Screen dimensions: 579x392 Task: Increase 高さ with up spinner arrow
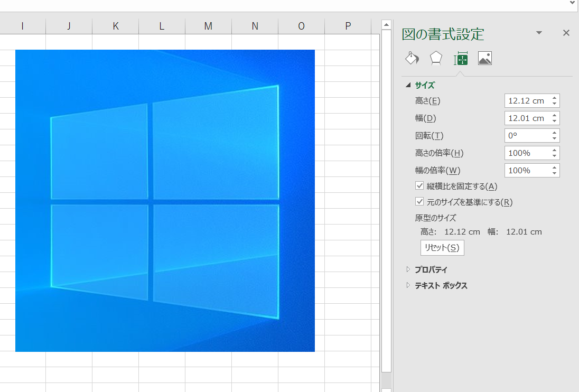point(554,98)
